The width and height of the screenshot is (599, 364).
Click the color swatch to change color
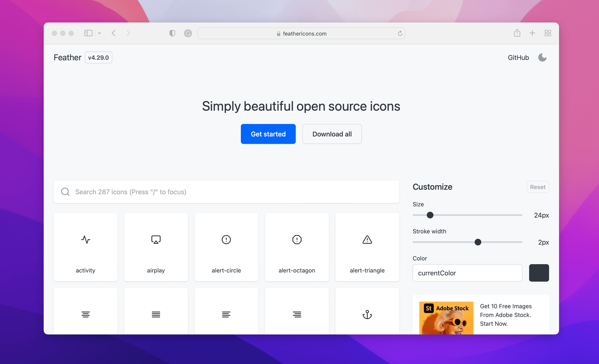539,273
